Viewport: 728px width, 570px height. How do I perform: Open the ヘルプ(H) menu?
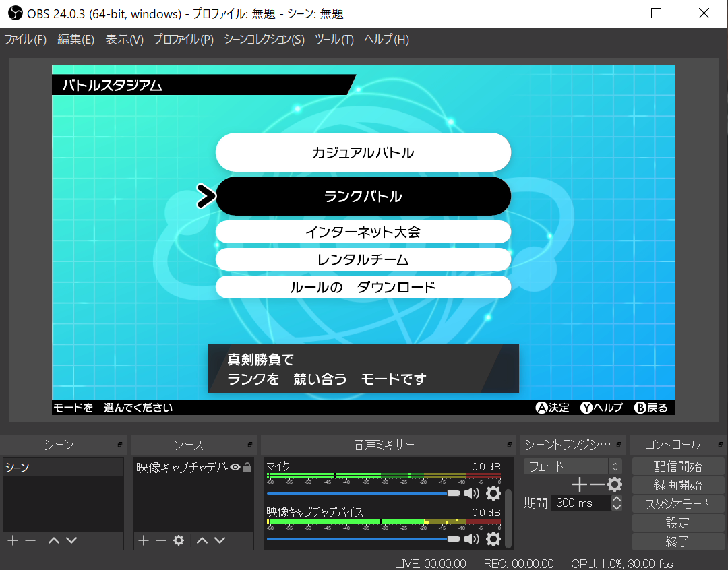tap(387, 40)
